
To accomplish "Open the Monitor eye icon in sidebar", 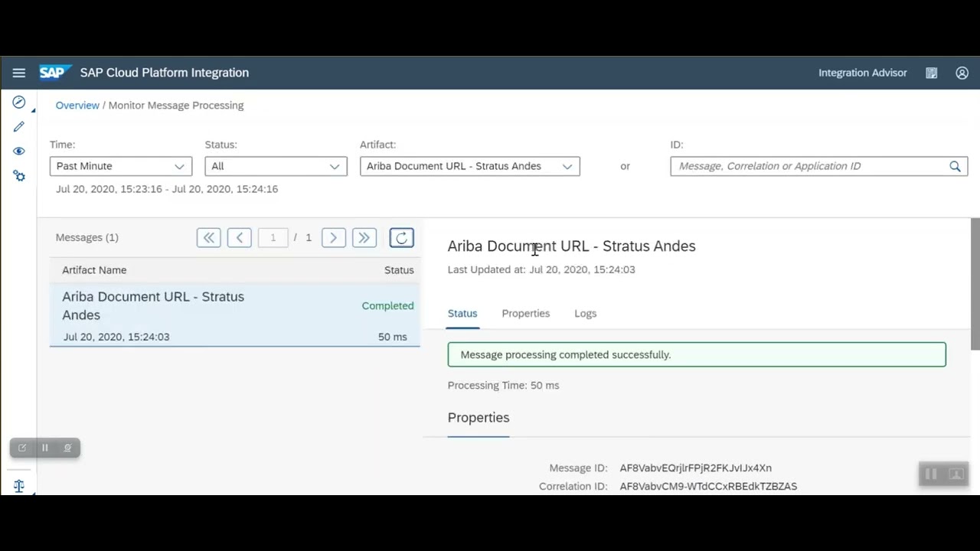I will (19, 152).
